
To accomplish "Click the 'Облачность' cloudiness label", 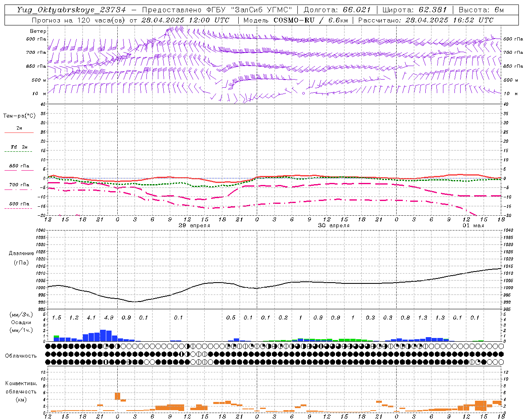I will coord(21,356).
